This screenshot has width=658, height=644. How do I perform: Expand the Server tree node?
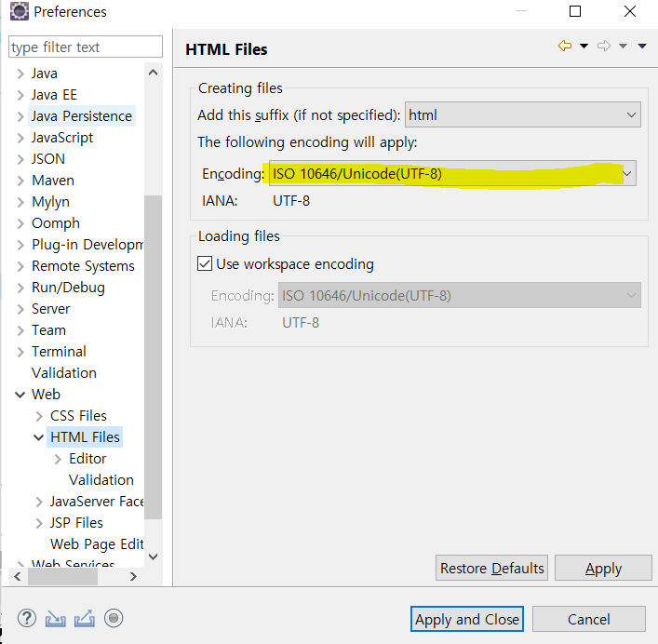[x=20, y=309]
